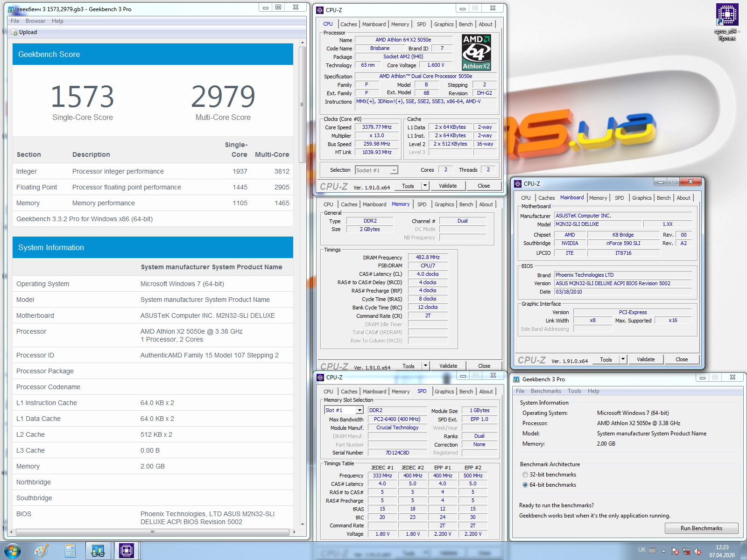Click Tools button in Memory CPU-Z window
Image resolution: width=747 pixels, height=560 pixels.
pos(409,366)
